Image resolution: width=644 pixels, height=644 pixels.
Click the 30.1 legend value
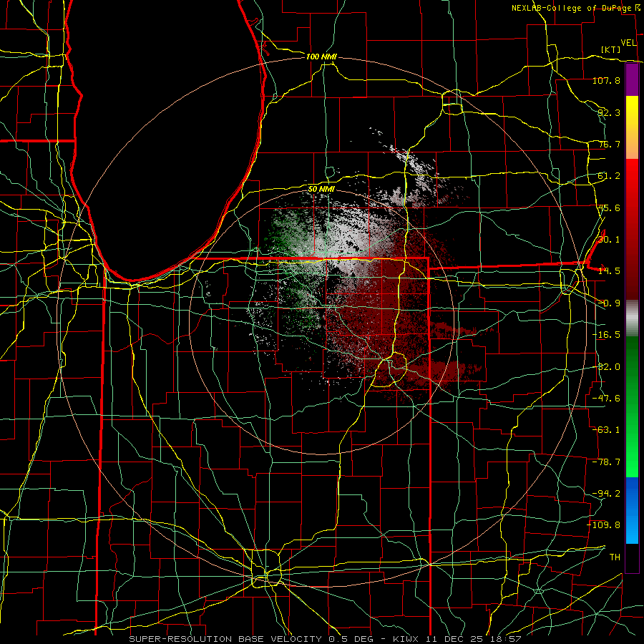click(609, 240)
